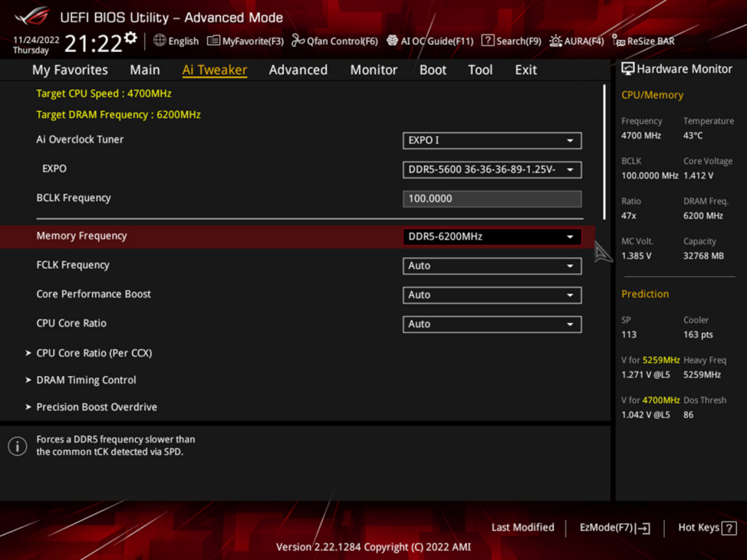Switch to the Advanced tab
Image resolution: width=747 pixels, height=560 pixels.
[x=298, y=70]
